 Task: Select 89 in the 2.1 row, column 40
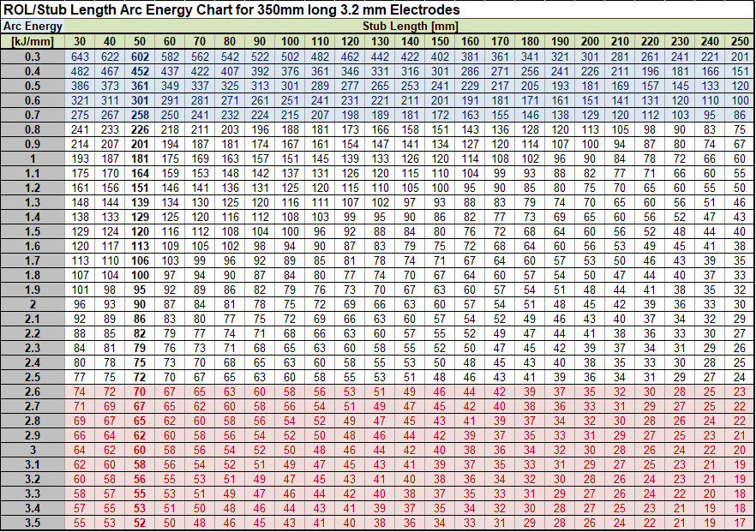110,319
